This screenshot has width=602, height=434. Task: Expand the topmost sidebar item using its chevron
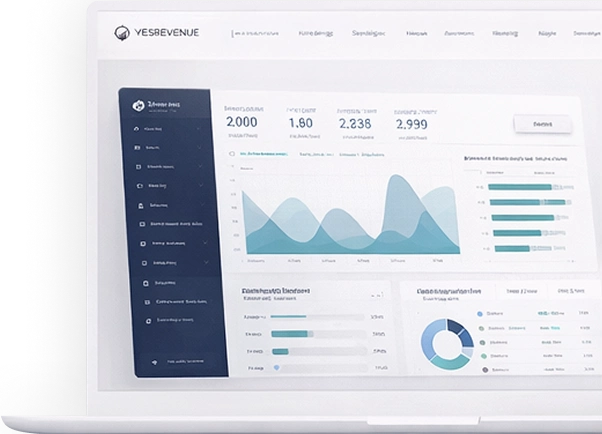pyautogui.click(x=200, y=130)
